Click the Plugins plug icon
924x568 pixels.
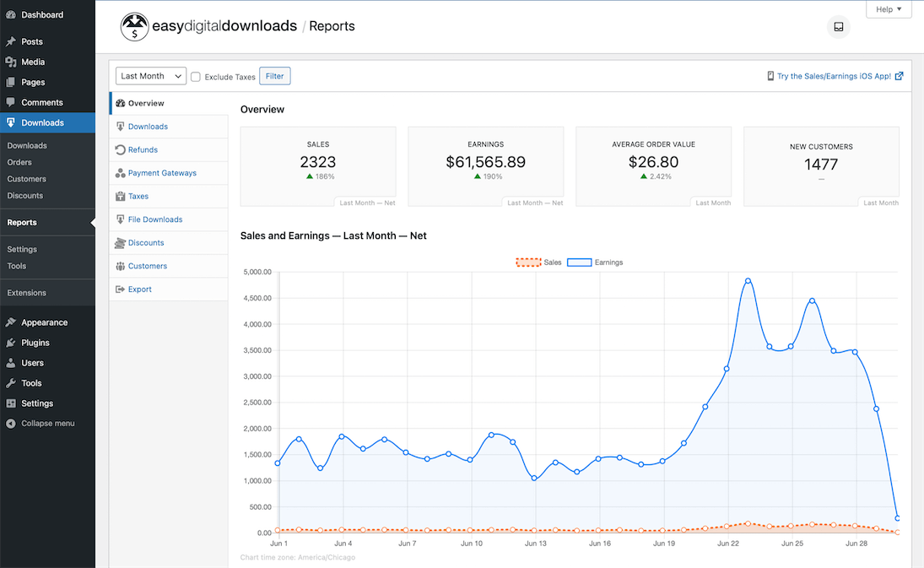11,343
